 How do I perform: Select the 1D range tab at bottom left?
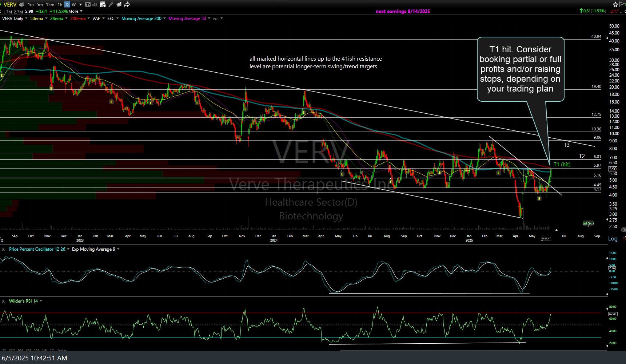[52, 351]
